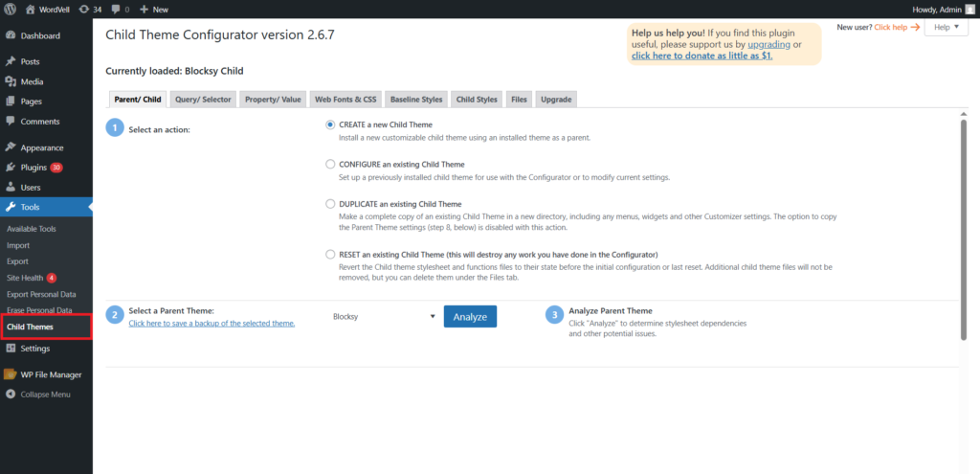
Task: Open the Import submenu item
Action: click(x=18, y=245)
